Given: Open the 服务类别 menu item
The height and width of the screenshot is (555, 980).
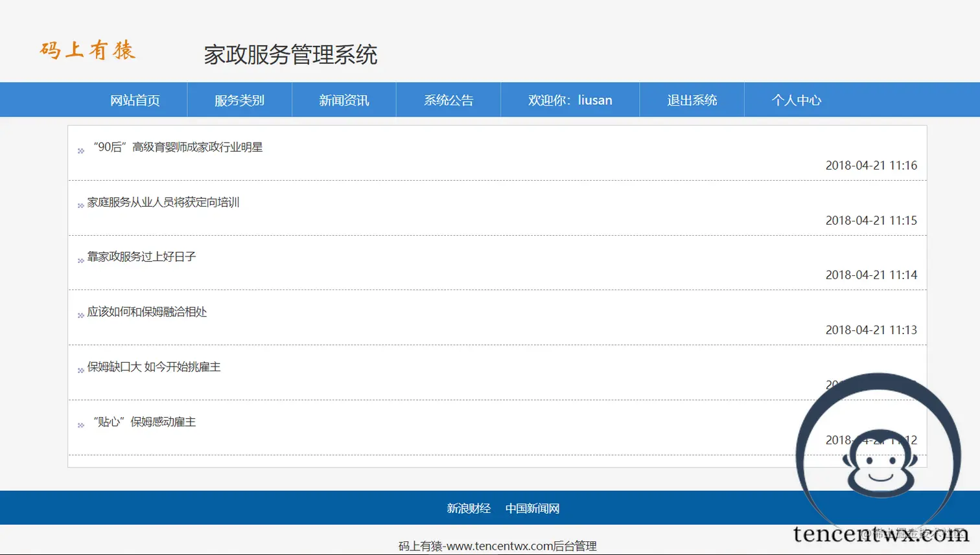Looking at the screenshot, I should pyautogui.click(x=239, y=100).
